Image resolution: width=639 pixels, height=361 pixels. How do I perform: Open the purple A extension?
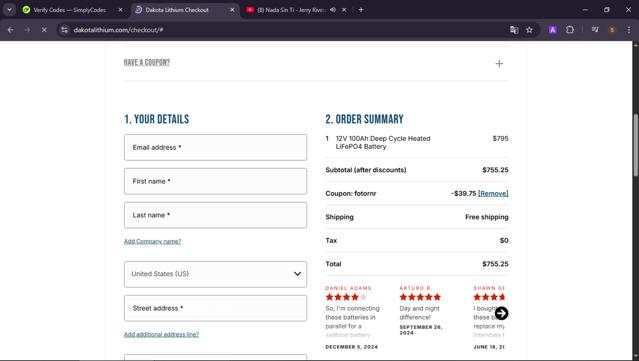[553, 30]
